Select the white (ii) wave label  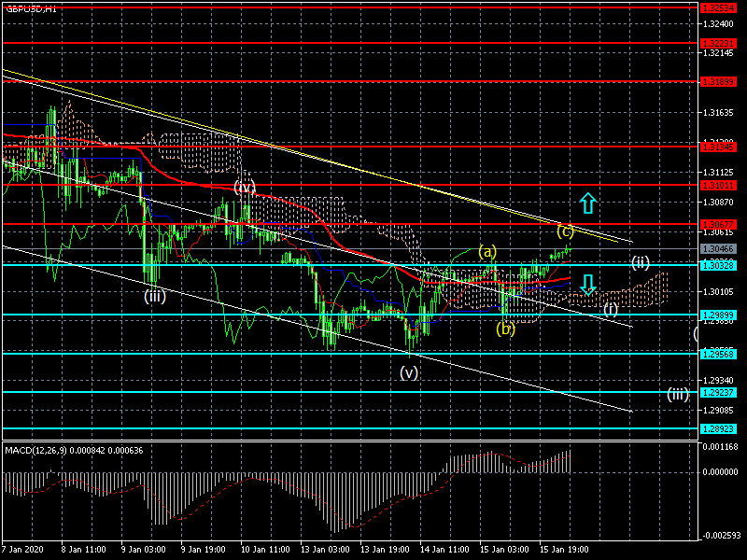click(x=641, y=262)
